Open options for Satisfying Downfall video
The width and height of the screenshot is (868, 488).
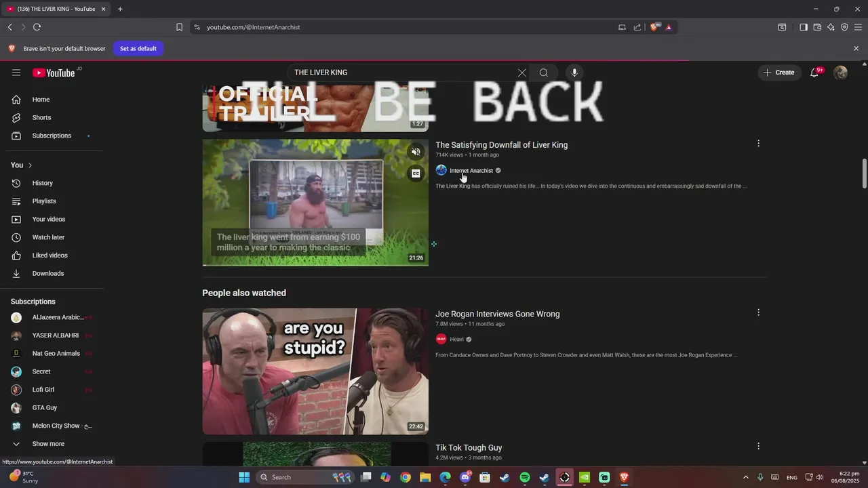(758, 144)
